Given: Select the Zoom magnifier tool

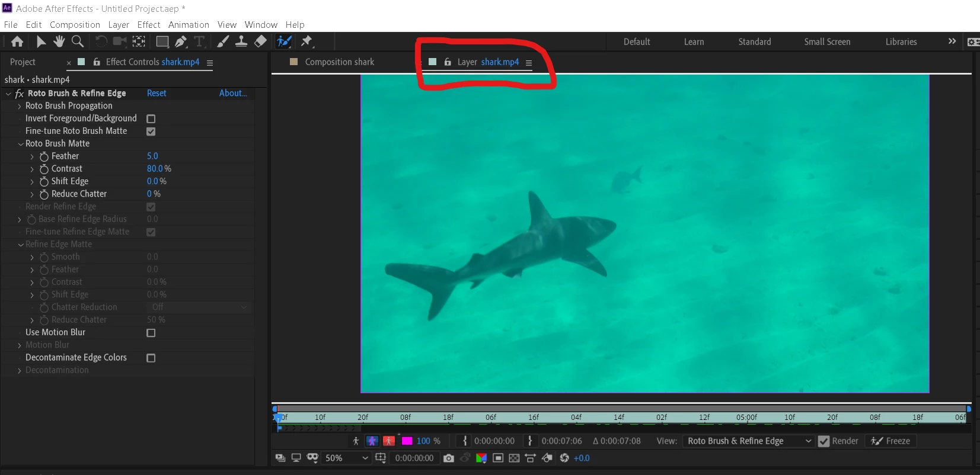Looking at the screenshot, I should click(x=78, y=41).
